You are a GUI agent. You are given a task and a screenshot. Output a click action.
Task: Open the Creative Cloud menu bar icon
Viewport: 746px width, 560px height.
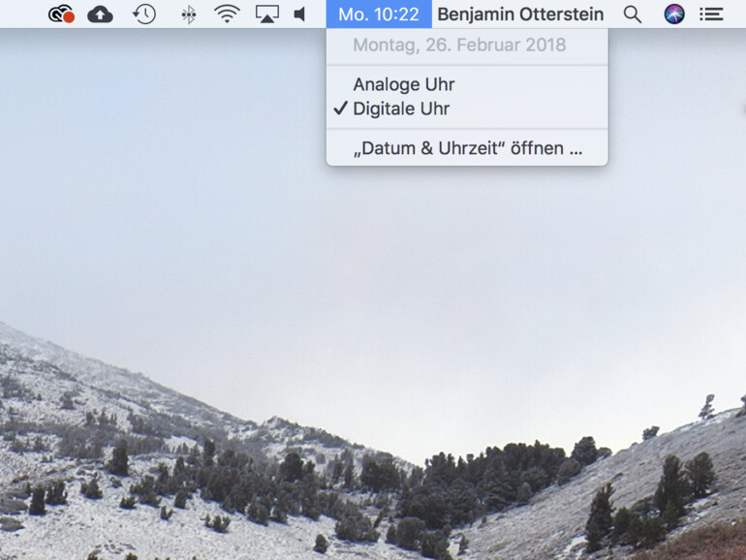(x=61, y=15)
